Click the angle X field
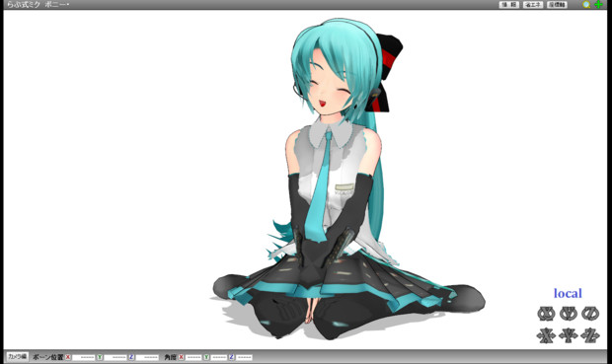Screen dimensions: 612x364 (193, 357)
